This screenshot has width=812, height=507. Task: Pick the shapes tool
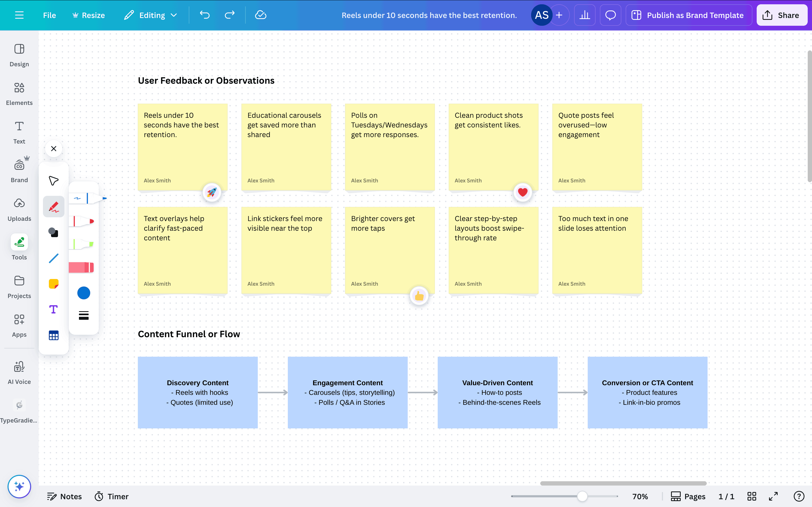(54, 232)
